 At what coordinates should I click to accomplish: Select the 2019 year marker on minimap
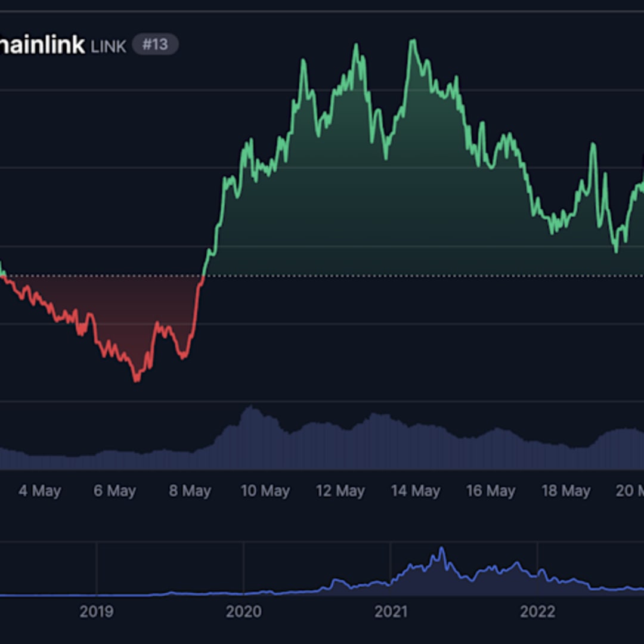click(x=99, y=611)
